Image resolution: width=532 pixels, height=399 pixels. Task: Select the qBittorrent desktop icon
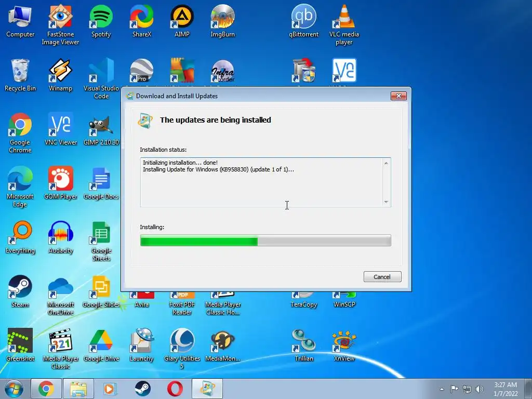(303, 22)
